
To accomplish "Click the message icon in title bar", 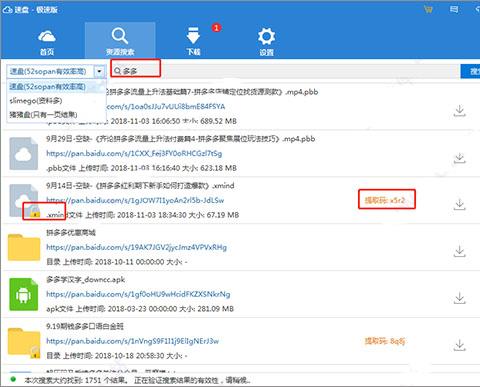I will pos(454,9).
